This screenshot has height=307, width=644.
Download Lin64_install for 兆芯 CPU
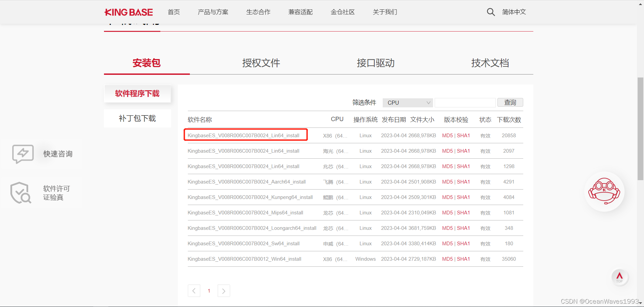pyautogui.click(x=244, y=166)
